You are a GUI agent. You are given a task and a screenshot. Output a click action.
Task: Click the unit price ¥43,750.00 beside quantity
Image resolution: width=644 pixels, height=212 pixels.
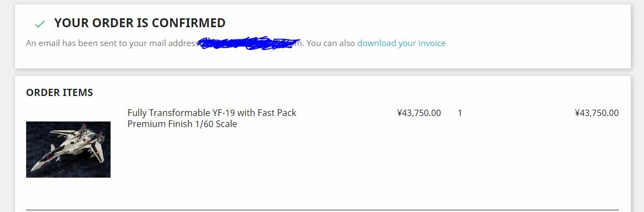click(419, 113)
